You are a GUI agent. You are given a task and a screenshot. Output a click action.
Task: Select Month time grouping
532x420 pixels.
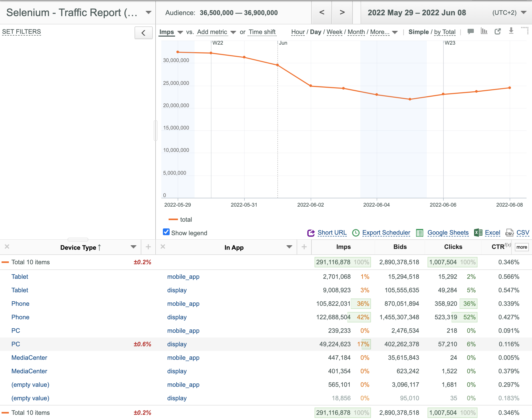356,32
